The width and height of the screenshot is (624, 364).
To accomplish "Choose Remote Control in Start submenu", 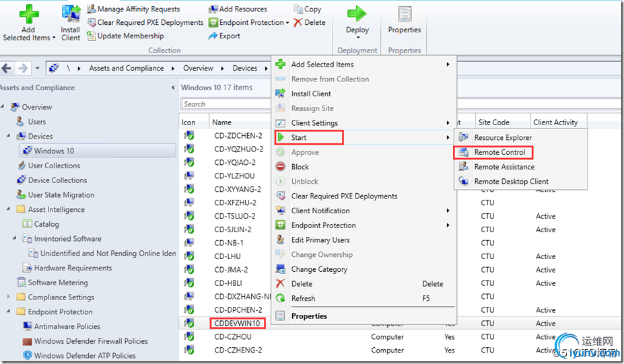I will tap(520, 152).
